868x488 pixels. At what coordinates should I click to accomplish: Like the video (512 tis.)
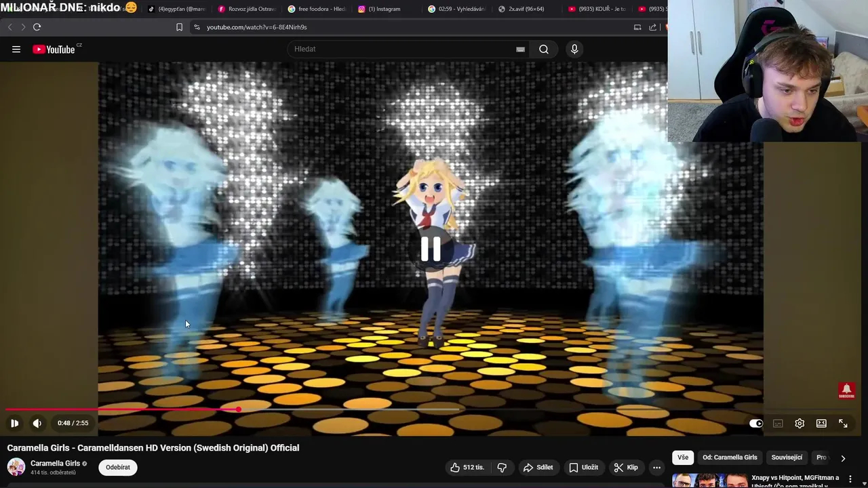[x=468, y=467]
